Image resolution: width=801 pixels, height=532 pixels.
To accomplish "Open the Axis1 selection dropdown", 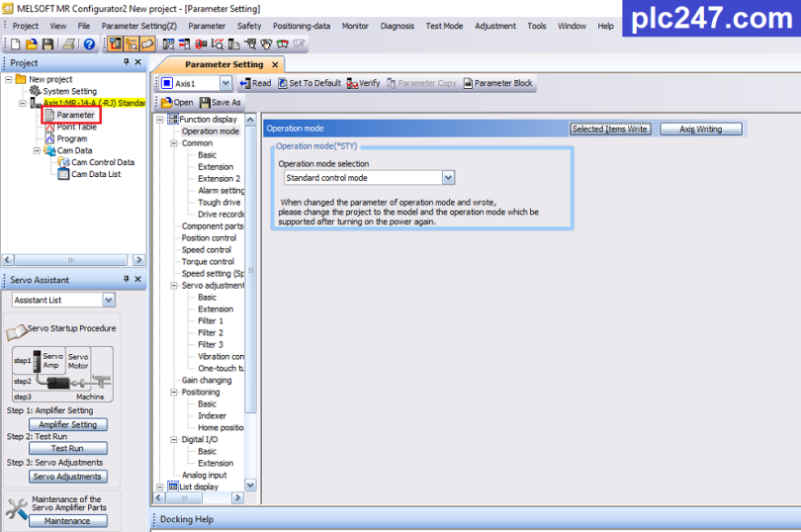I will pyautogui.click(x=225, y=84).
